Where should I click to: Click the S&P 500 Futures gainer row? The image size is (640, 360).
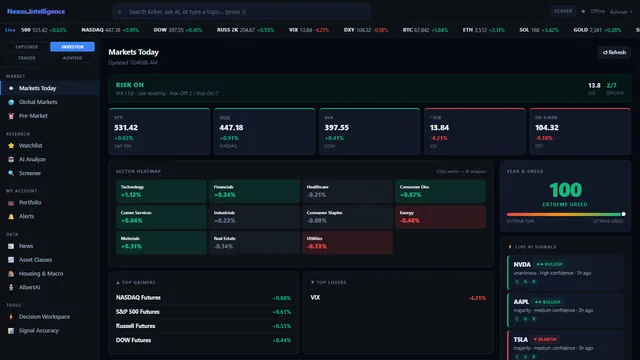pos(203,312)
